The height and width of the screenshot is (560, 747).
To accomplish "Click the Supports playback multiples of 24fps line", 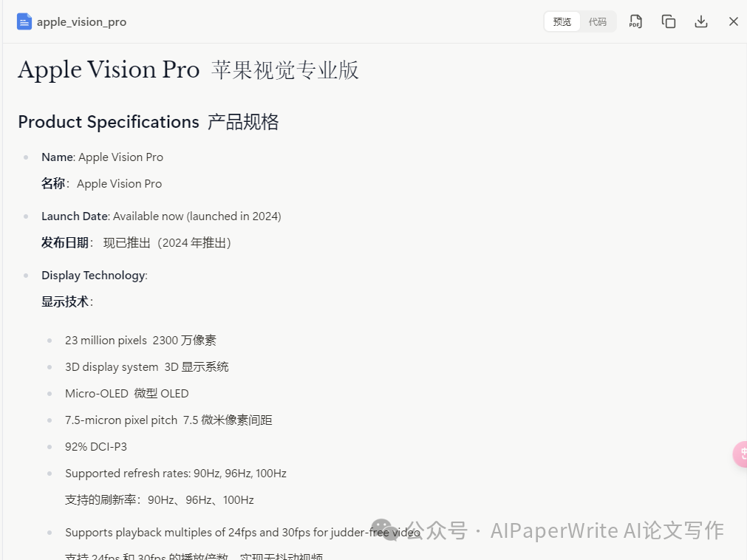I will (x=243, y=533).
